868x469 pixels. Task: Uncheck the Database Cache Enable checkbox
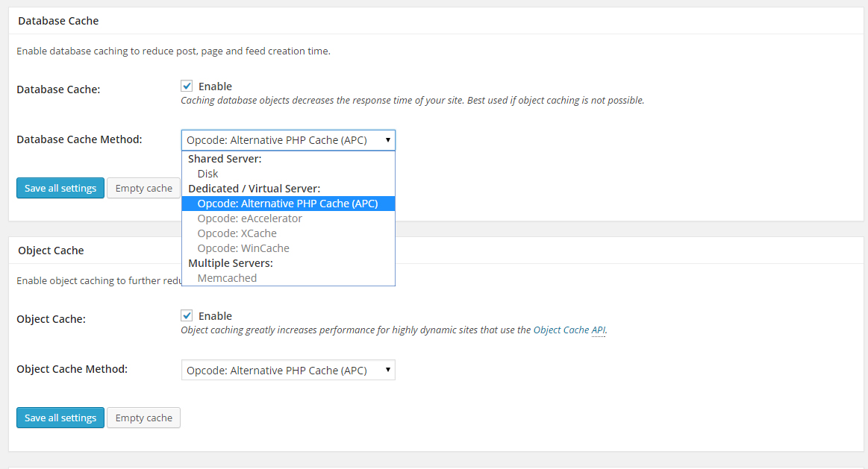[187, 86]
